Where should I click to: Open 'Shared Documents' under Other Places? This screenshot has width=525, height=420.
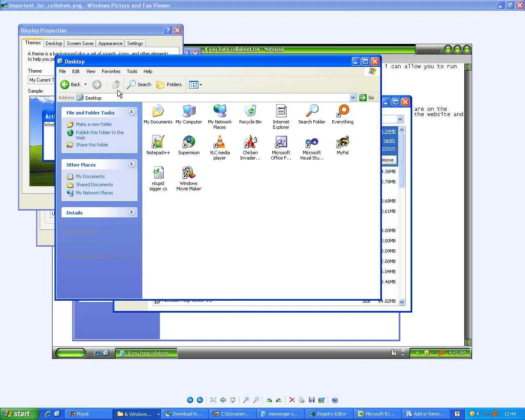(94, 185)
